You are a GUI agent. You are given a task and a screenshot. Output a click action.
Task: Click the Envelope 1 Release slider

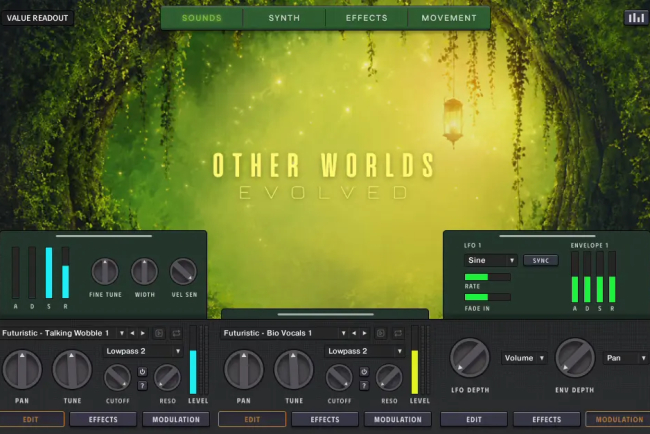(612, 277)
